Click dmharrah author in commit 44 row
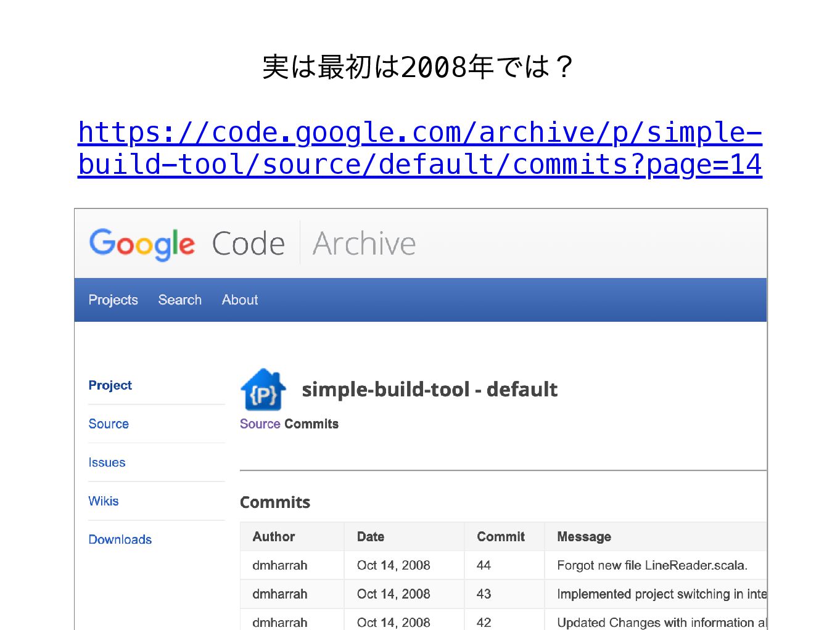This screenshot has height=630, width=840. pos(280,565)
